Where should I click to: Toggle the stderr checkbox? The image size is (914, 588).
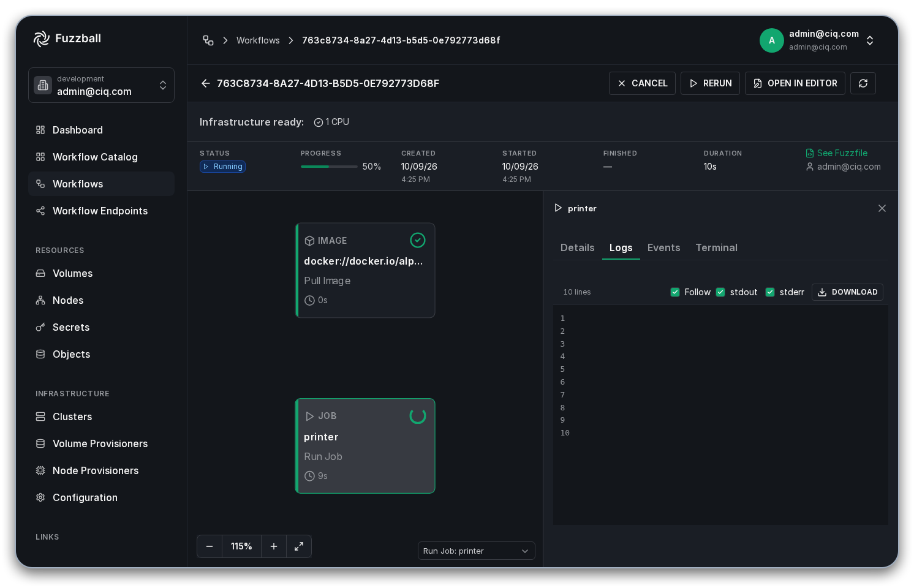[x=770, y=292]
